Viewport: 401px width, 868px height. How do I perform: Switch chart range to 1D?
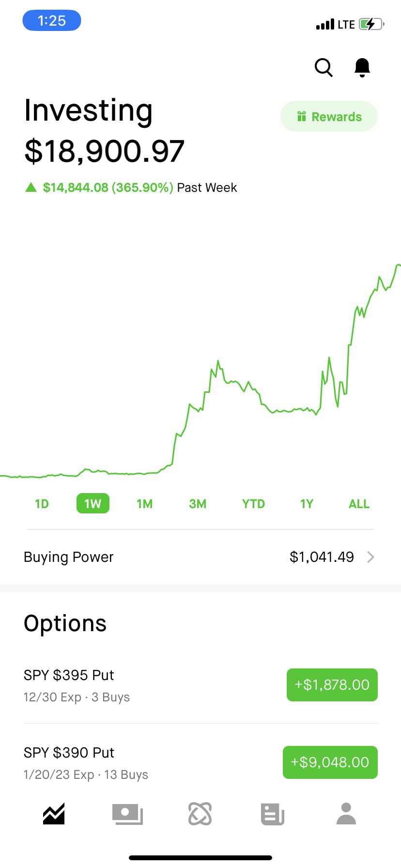tap(42, 504)
